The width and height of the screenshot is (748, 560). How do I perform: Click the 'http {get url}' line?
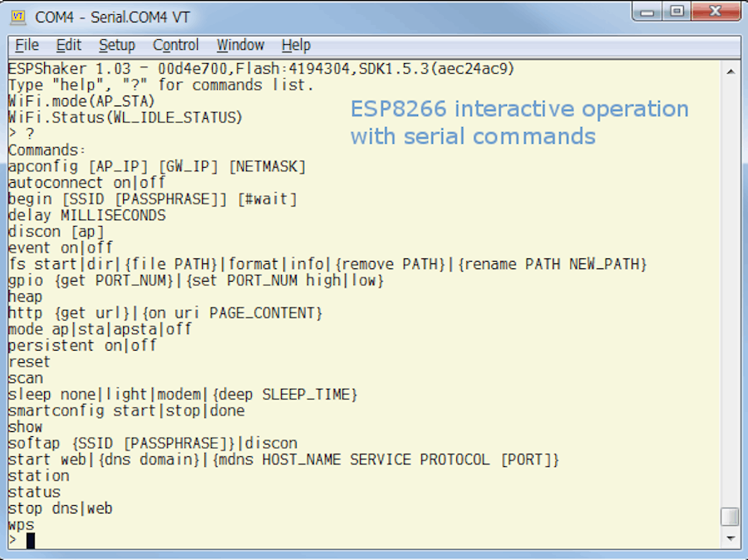click(x=165, y=313)
